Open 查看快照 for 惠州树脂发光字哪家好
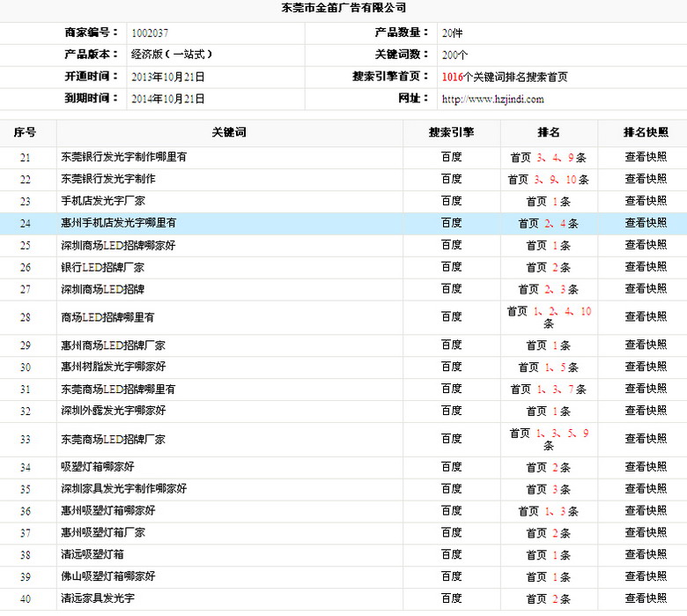The height and width of the screenshot is (616, 687). (646, 367)
